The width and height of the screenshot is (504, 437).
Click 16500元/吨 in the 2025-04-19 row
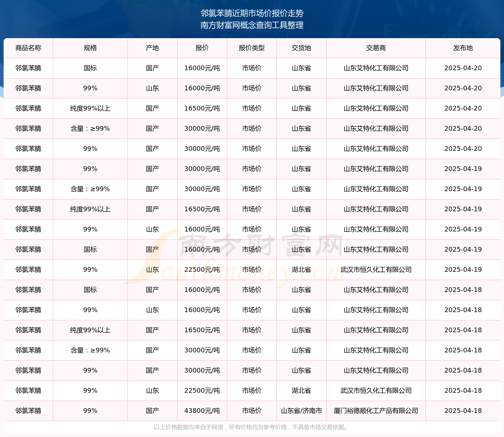click(x=202, y=209)
